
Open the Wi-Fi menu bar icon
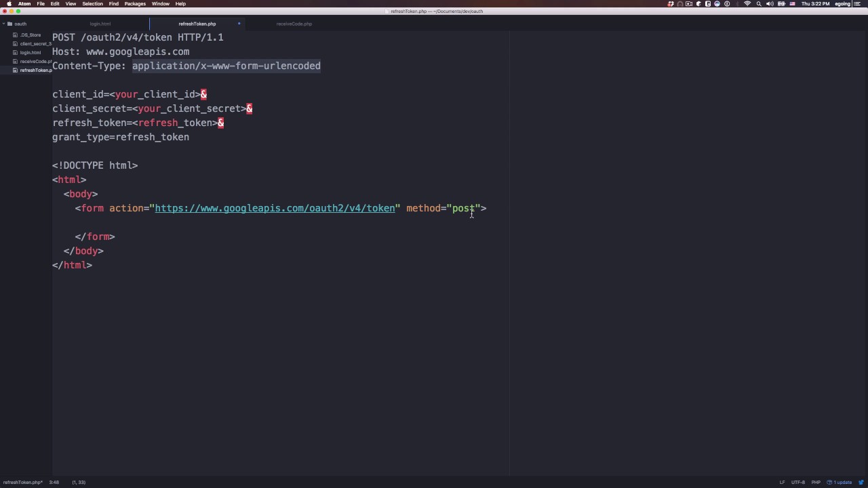tap(747, 3)
